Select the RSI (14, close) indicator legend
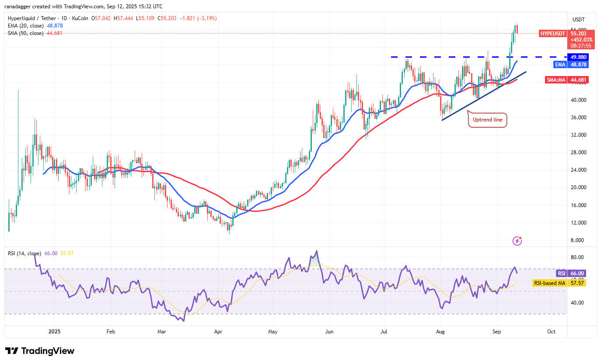601x364 pixels. pos(25,252)
